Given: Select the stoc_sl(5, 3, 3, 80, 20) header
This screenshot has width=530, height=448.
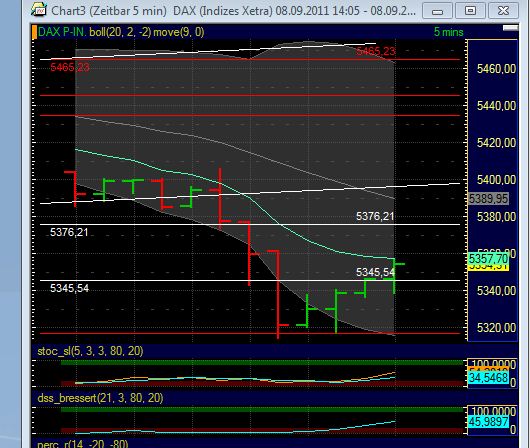Looking at the screenshot, I should tap(90, 351).
